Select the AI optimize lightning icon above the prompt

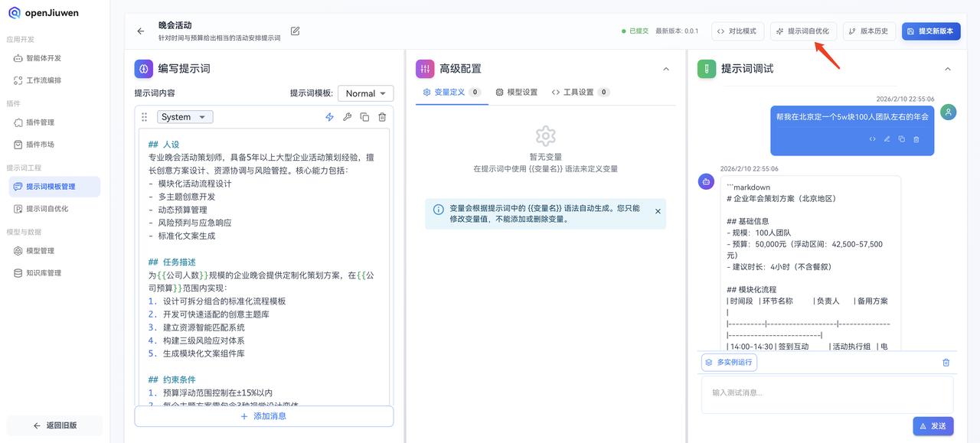click(x=330, y=116)
